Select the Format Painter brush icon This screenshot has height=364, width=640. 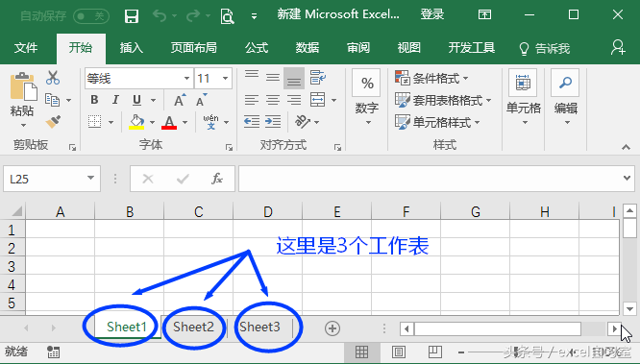(x=53, y=122)
